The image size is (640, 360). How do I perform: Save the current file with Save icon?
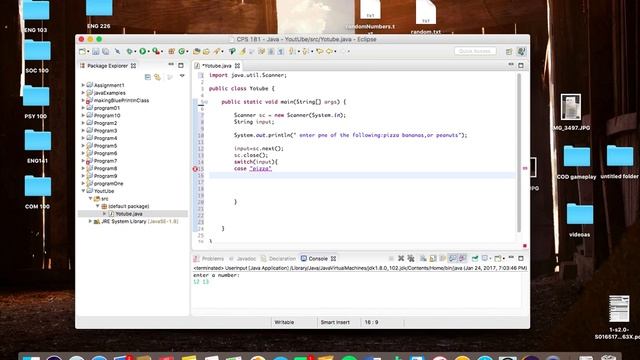[x=96, y=51]
